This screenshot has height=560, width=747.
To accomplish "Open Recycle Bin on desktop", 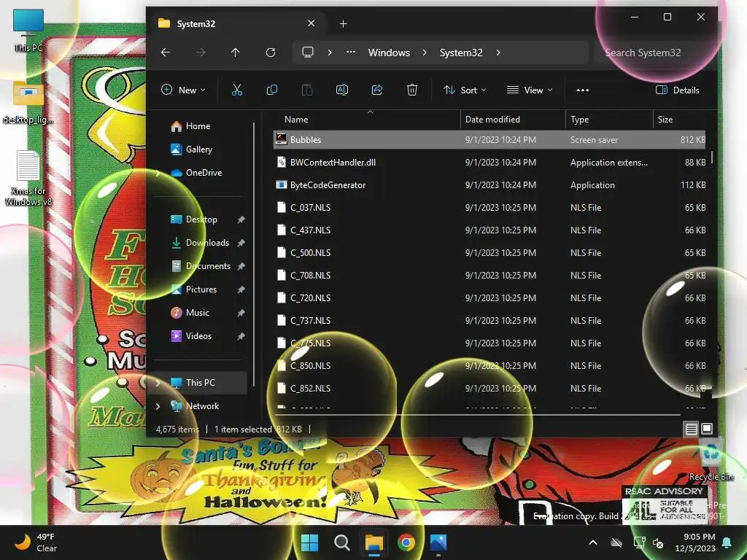I will pyautogui.click(x=711, y=461).
